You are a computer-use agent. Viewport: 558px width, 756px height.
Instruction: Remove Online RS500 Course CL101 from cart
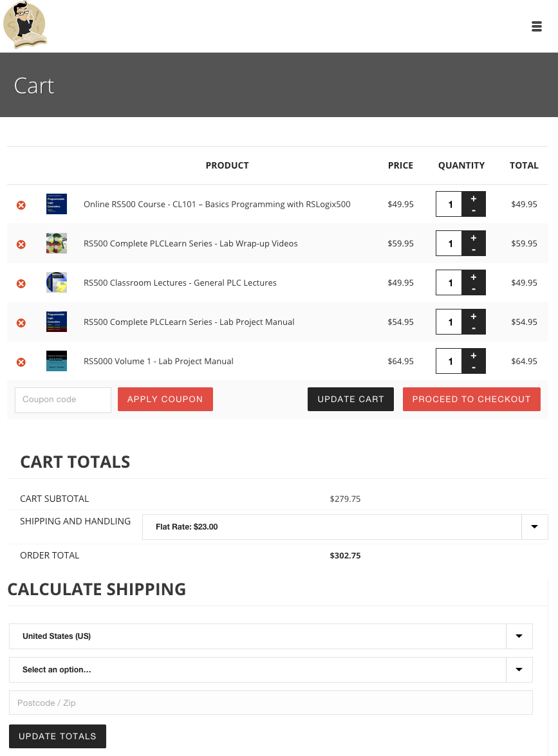point(21,205)
